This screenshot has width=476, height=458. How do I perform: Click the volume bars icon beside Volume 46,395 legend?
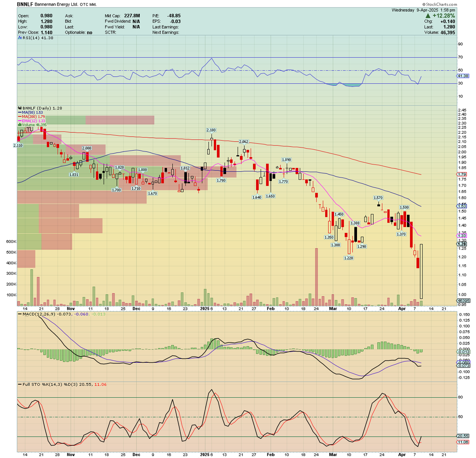coord(19,125)
